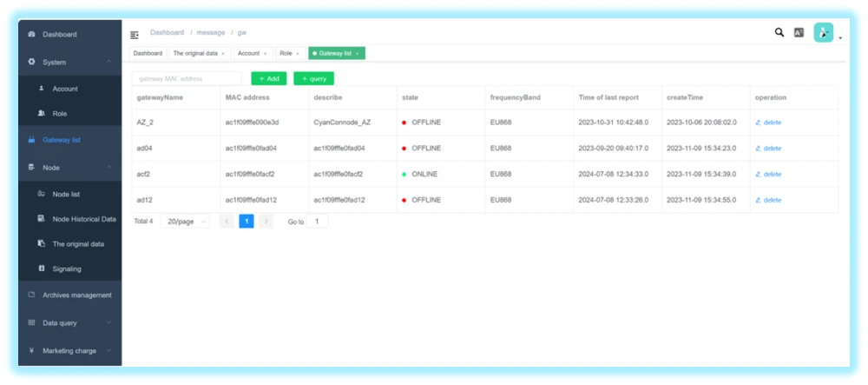Open the search magnifier icon
This screenshot has height=385, width=868.
tap(779, 33)
